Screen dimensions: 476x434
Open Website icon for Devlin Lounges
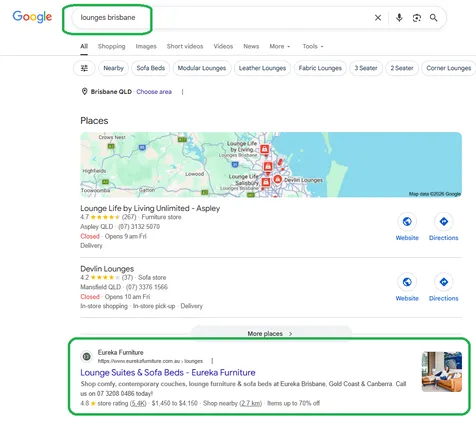pos(407,282)
